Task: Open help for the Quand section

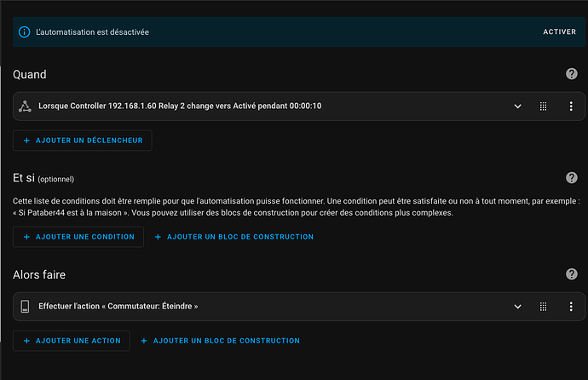Action: [572, 75]
